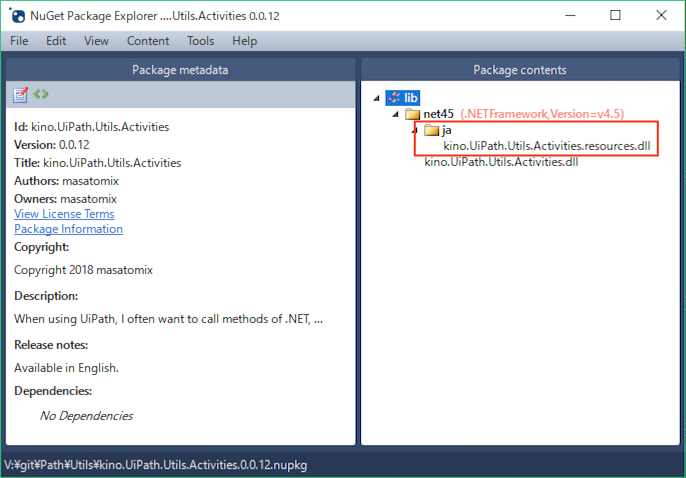This screenshot has width=686, height=478.
Task: Click the NuGet Package Explorer app icon
Action: 18,16
